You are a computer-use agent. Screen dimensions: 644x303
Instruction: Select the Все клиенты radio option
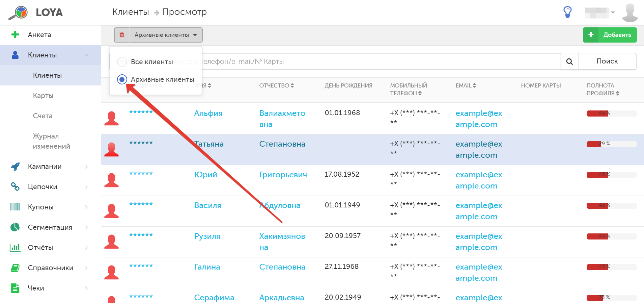(x=122, y=62)
